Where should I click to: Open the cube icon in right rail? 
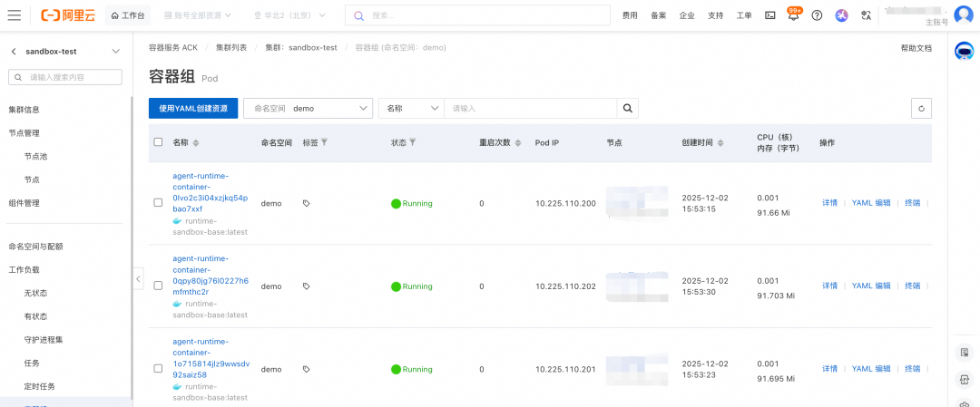coord(964,380)
